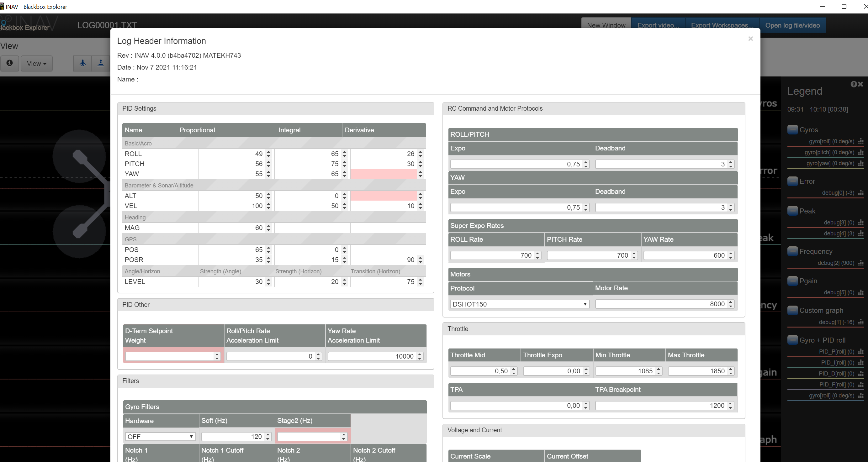Click the Legend help question mark icon
The width and height of the screenshot is (868, 462).
point(854,84)
